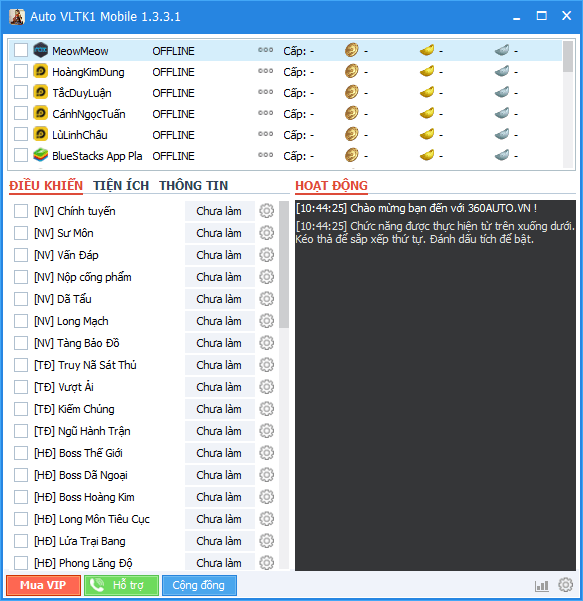This screenshot has height=601, width=583.
Task: Open settings gear for [HĐ] Boss Thế Giới
Action: 266,453
